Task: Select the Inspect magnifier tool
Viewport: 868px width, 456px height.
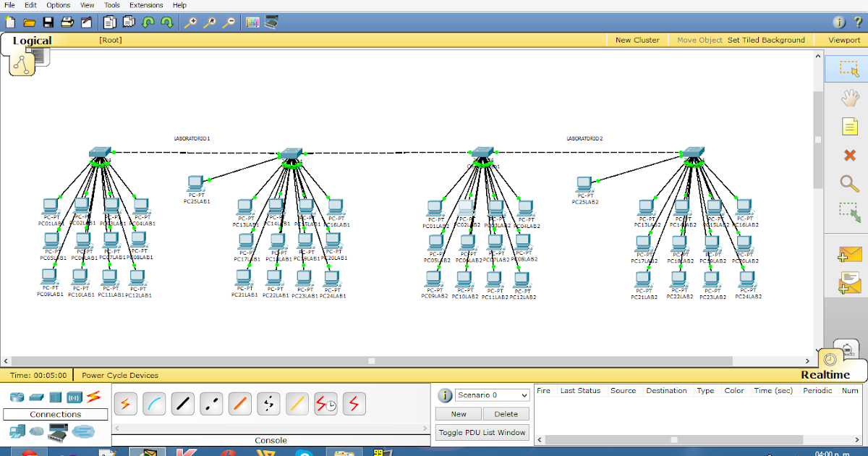Action: (x=848, y=184)
